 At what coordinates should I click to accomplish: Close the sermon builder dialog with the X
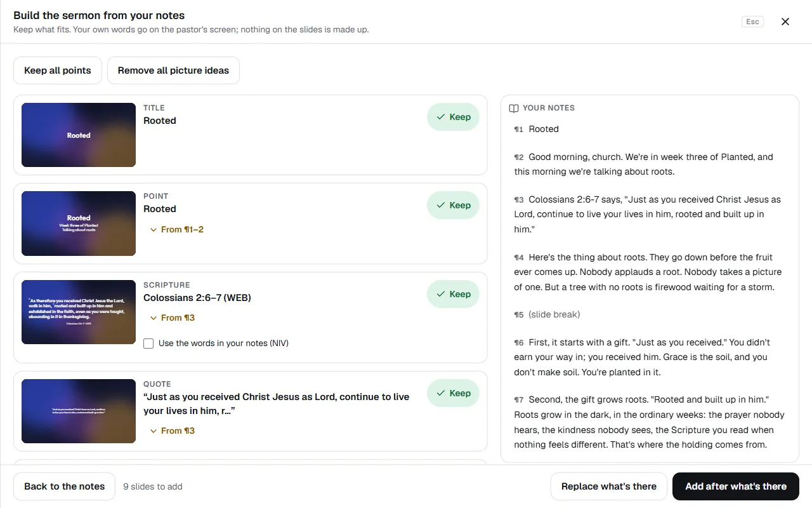785,22
